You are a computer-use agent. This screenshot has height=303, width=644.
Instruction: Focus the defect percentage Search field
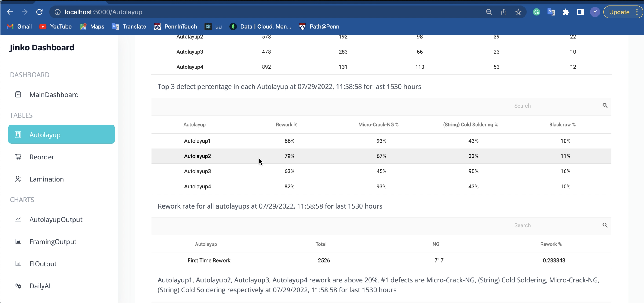click(x=553, y=106)
